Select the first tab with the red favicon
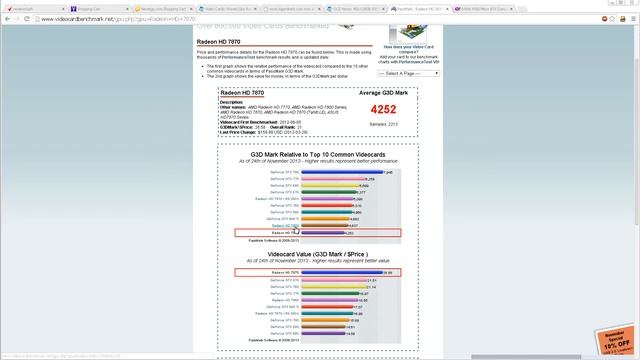The height and width of the screenshot is (360, 640). [x=35, y=9]
